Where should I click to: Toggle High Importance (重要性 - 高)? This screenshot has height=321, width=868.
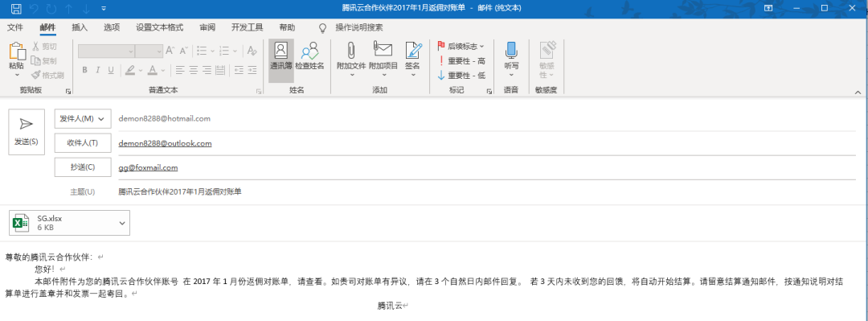[461, 61]
